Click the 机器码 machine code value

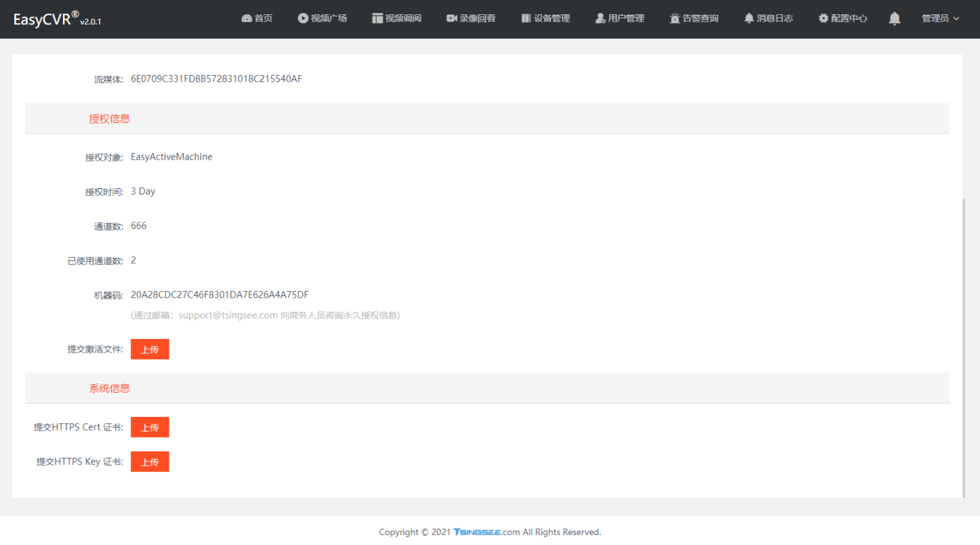[219, 295]
